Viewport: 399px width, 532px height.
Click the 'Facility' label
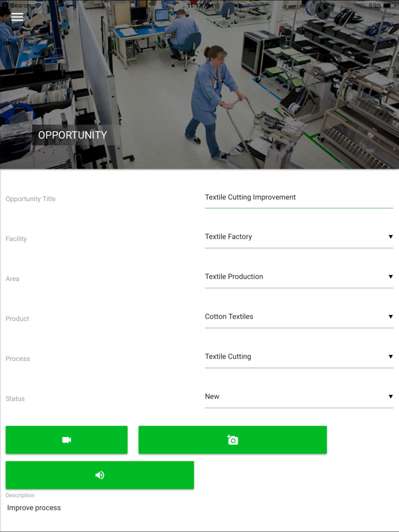pyautogui.click(x=16, y=239)
